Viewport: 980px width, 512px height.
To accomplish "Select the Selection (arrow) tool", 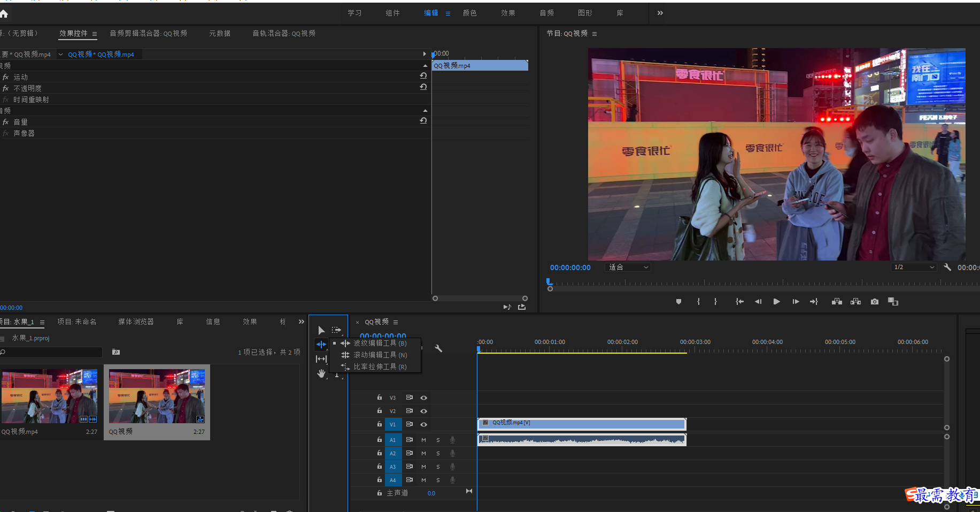I will tap(321, 331).
